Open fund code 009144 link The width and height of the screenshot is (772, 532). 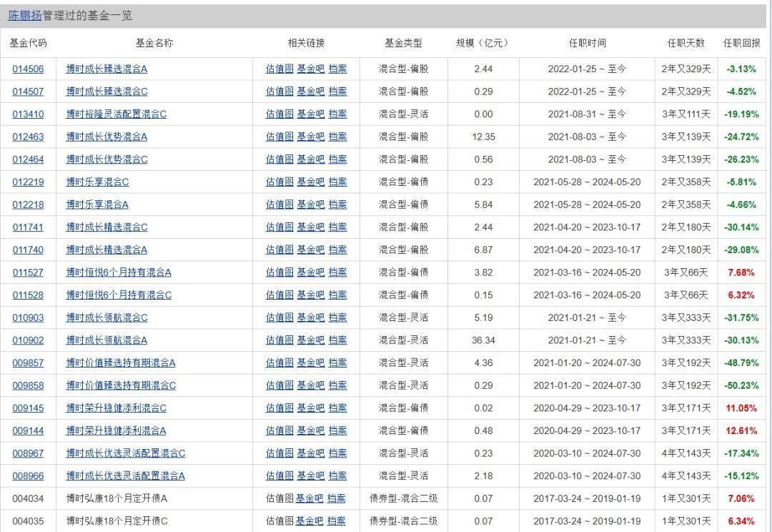click(28, 431)
